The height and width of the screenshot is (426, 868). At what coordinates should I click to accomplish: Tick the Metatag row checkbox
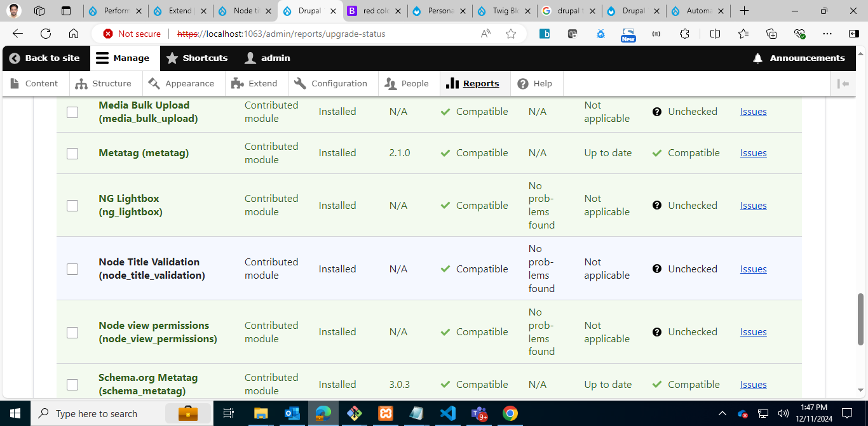pos(72,153)
